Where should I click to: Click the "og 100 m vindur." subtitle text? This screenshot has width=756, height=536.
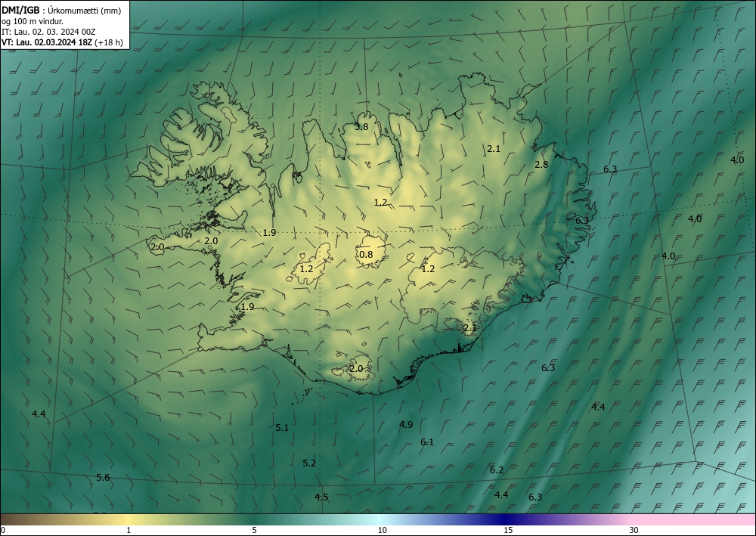[33, 21]
